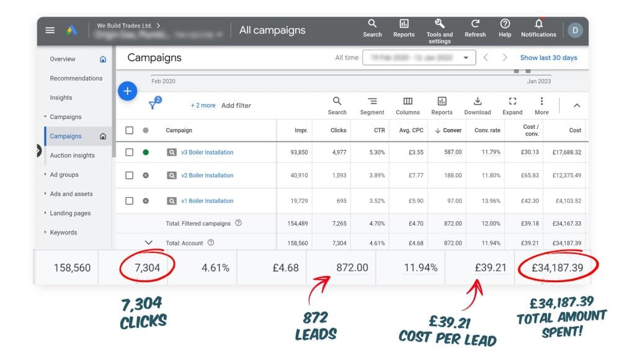Go to Recommendations in the sidebar
635x364 pixels.
click(x=76, y=78)
